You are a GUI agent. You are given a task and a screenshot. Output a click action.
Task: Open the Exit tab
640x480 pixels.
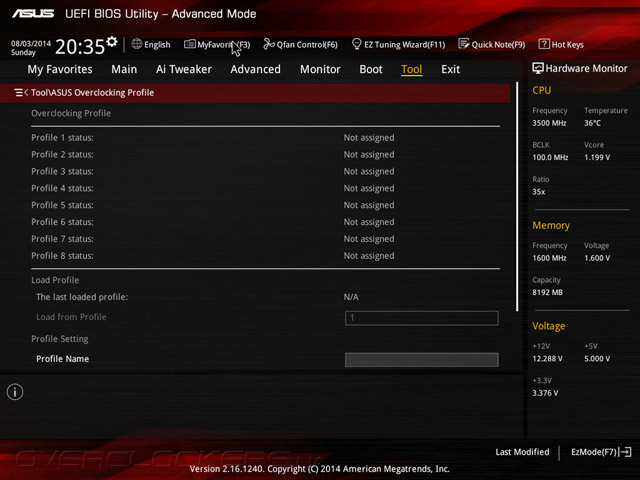click(x=451, y=69)
